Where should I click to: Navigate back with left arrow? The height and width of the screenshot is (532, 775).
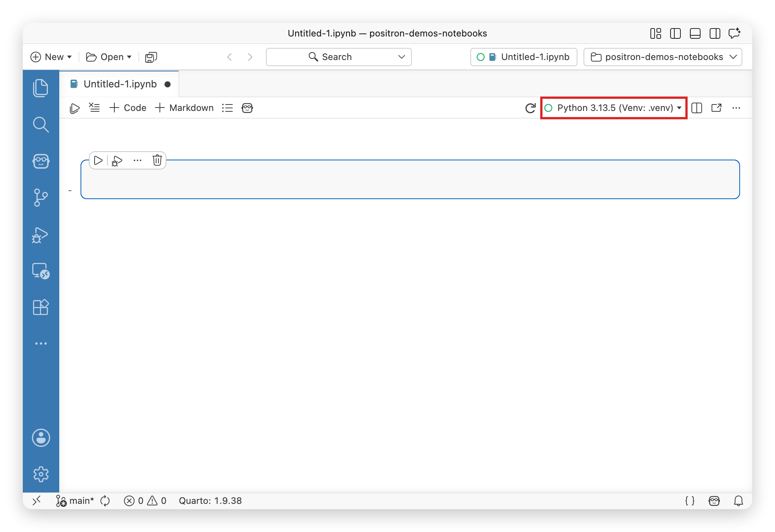(229, 57)
